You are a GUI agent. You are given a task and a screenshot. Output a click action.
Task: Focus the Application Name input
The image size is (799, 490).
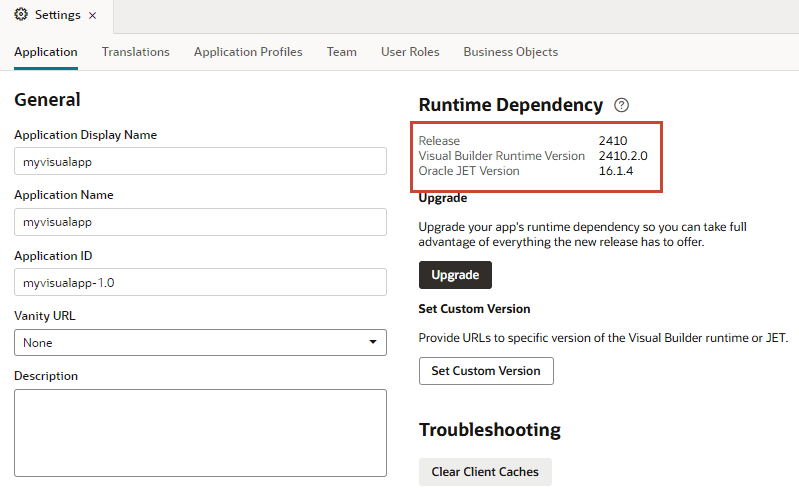click(x=200, y=222)
